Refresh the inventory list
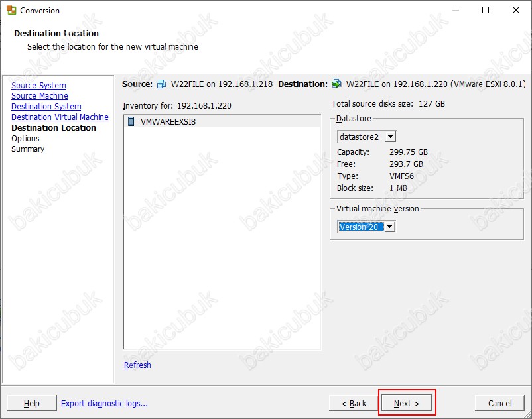 (137, 365)
